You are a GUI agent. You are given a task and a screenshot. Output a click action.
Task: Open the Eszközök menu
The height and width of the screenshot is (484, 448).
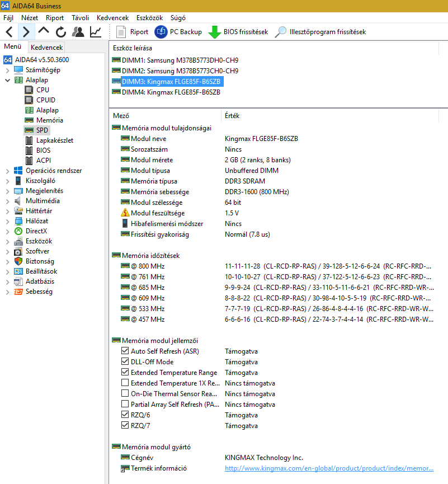pyautogui.click(x=150, y=18)
